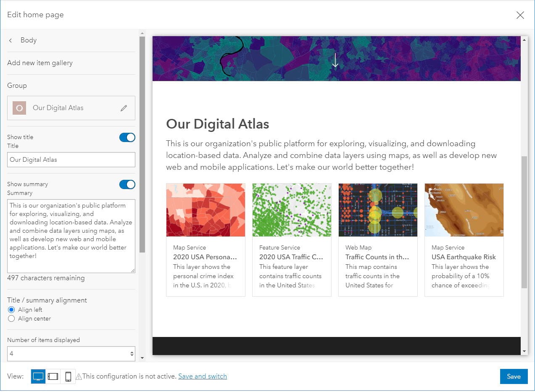Click the warning triangle icon
Viewport: 535px width, 392px height.
pyautogui.click(x=79, y=377)
